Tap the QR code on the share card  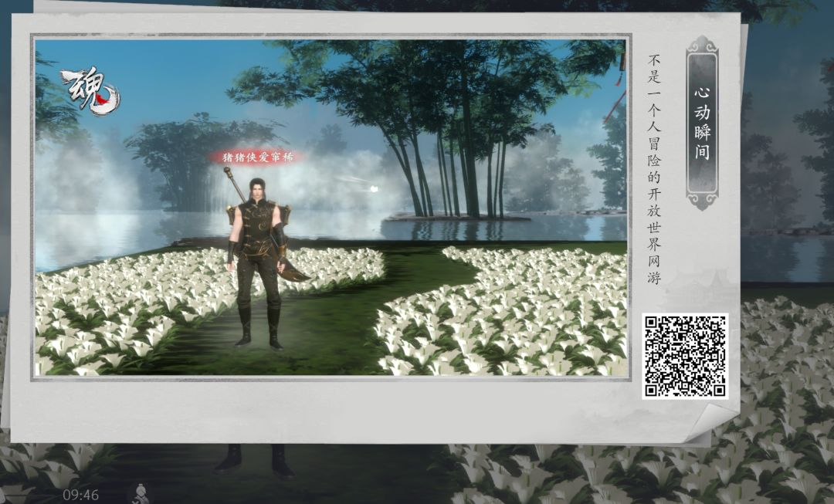click(x=685, y=356)
